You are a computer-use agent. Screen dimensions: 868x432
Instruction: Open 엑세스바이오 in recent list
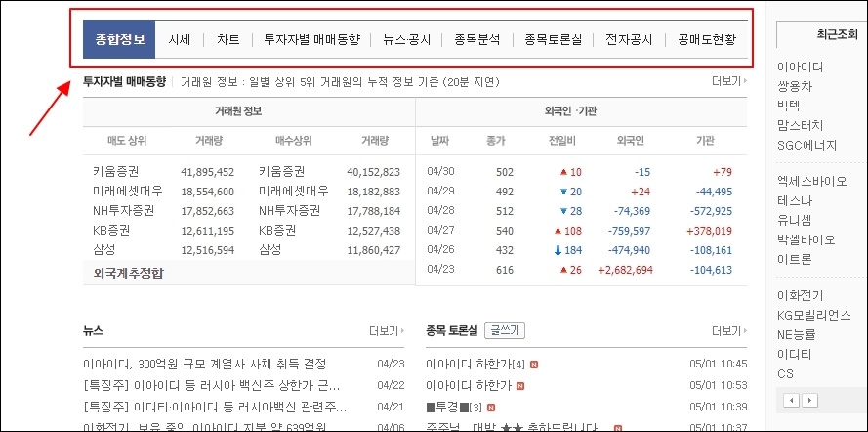[811, 181]
